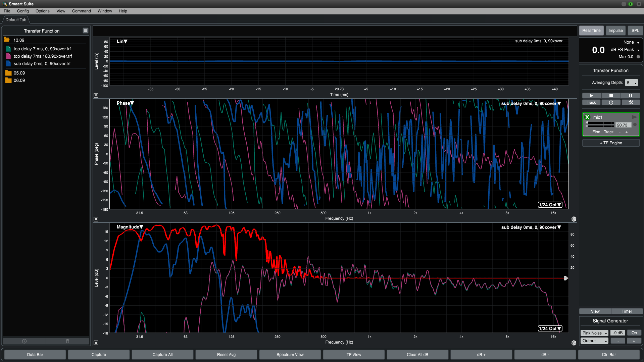644x362 pixels.
Task: Open the generator Output dropdown
Action: 594,341
